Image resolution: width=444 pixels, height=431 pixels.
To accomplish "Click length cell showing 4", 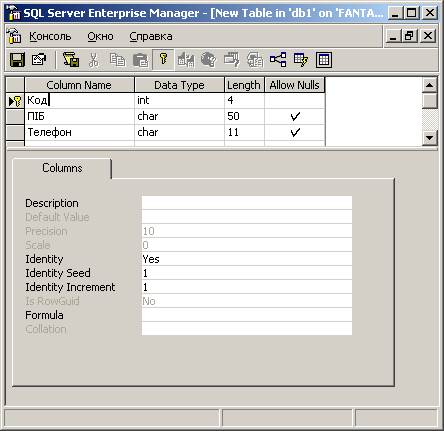I will 244,101.
